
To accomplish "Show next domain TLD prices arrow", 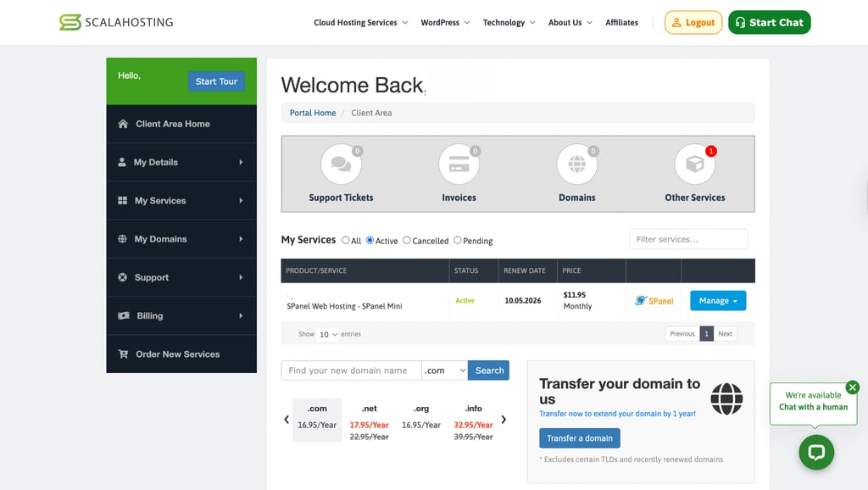I will point(504,419).
